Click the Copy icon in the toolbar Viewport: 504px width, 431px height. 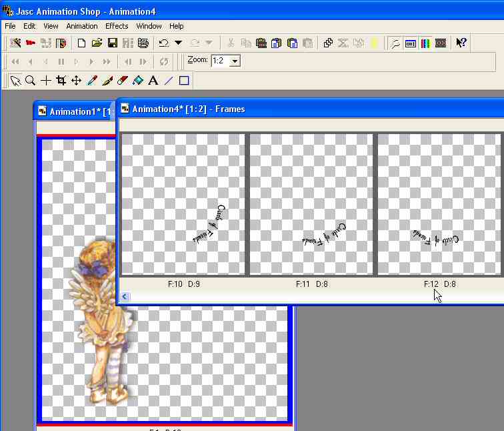point(246,43)
